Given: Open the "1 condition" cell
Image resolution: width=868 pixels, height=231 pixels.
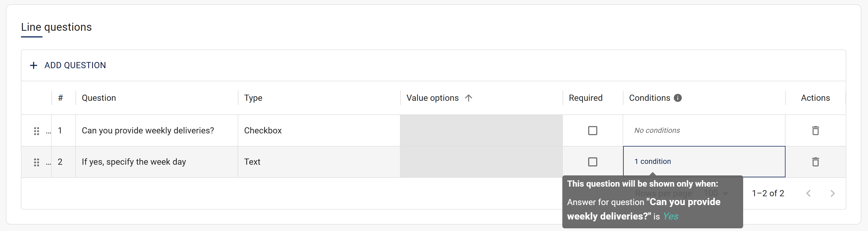Looking at the screenshot, I should tap(653, 161).
